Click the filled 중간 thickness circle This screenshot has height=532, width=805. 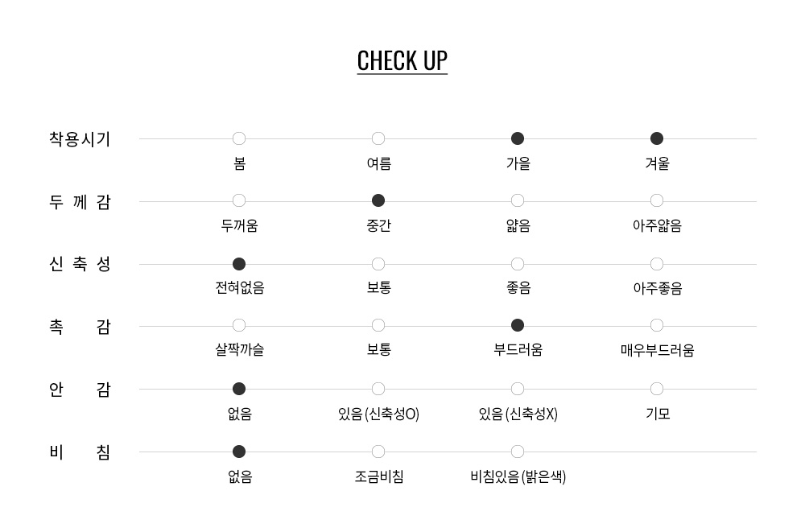pyautogui.click(x=378, y=200)
